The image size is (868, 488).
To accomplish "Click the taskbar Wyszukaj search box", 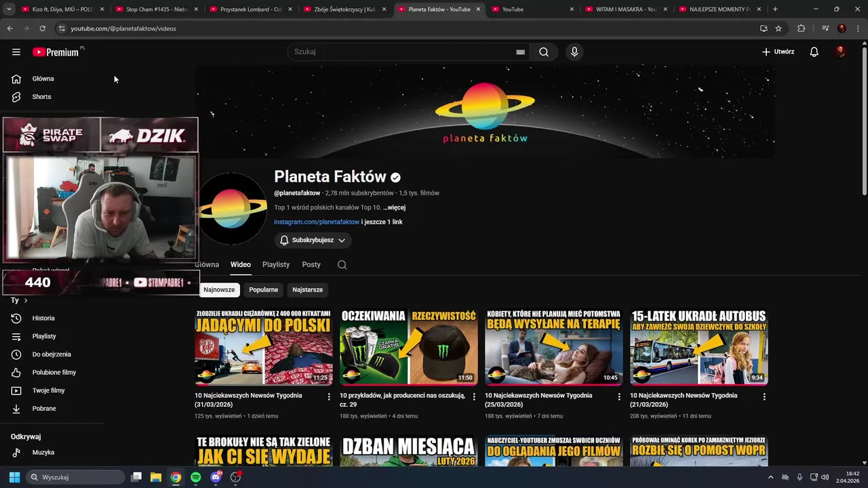I will pyautogui.click(x=76, y=477).
